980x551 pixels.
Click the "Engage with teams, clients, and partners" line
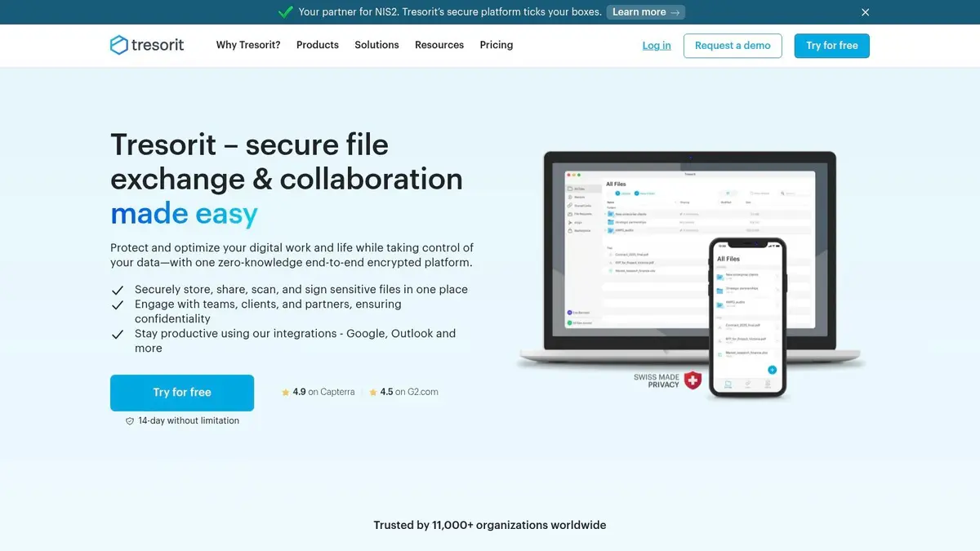(268, 312)
